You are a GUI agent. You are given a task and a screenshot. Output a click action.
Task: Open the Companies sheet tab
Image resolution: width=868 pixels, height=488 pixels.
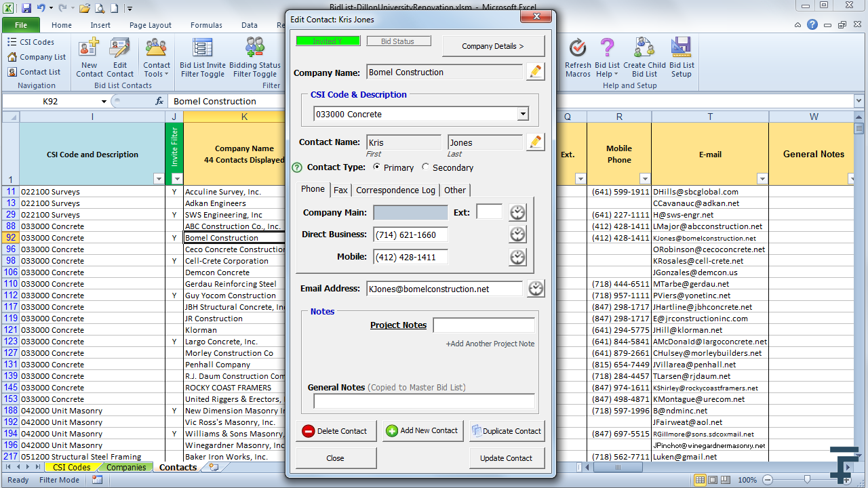[x=127, y=468]
